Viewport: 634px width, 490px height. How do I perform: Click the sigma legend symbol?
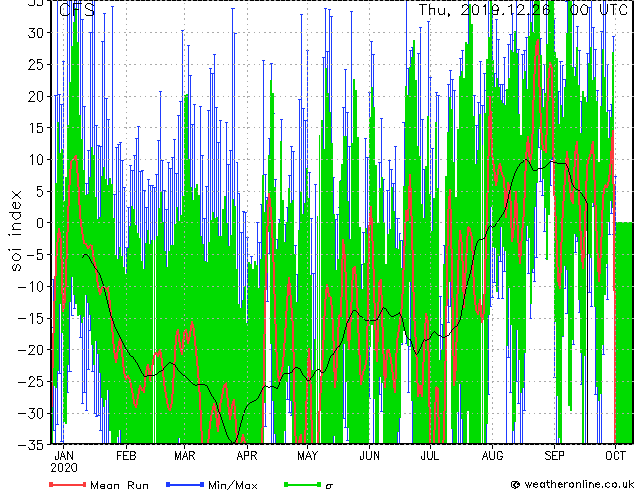coord(329,486)
